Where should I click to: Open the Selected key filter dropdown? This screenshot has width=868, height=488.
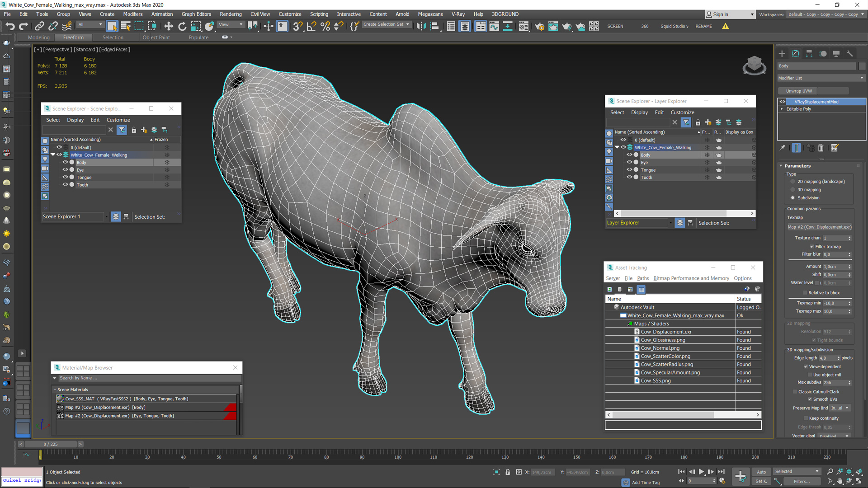coord(797,471)
